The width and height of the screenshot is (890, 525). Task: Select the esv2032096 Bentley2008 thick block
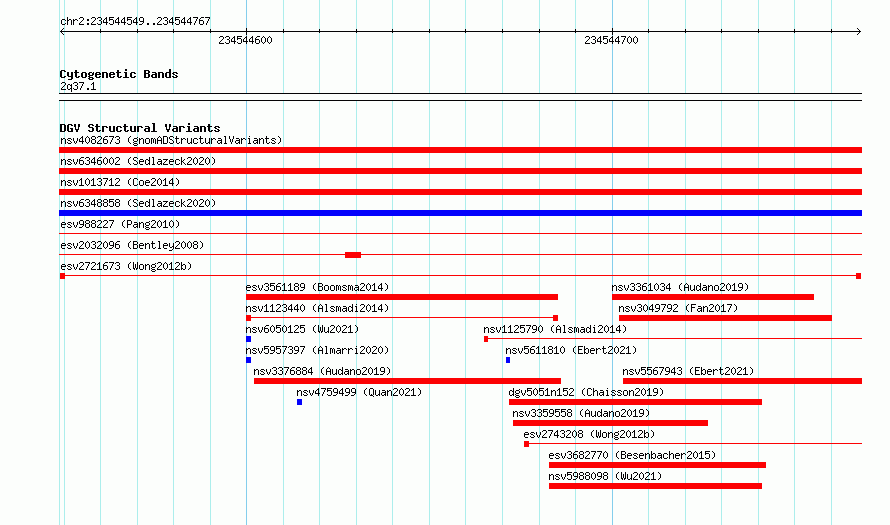point(352,255)
